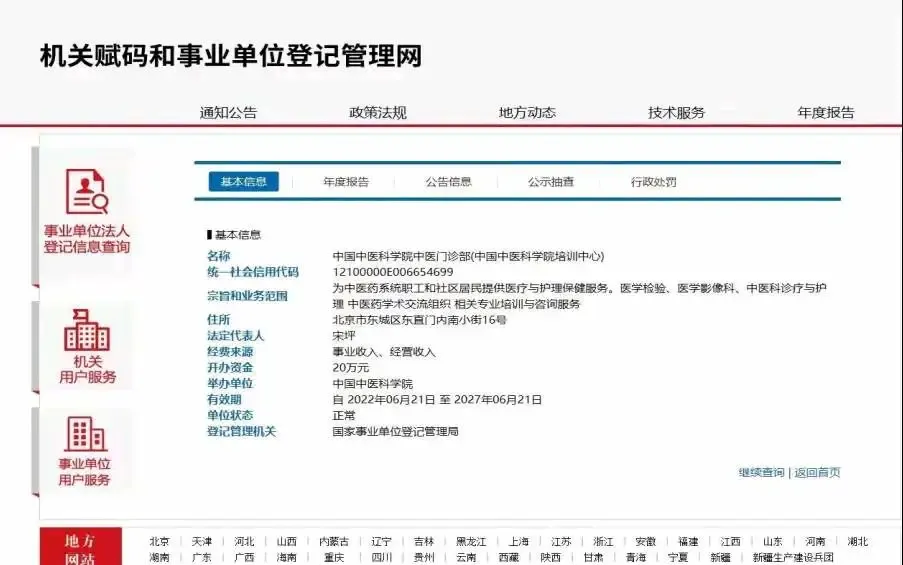
Task: Click the 继续查询 link
Action: 761,472
